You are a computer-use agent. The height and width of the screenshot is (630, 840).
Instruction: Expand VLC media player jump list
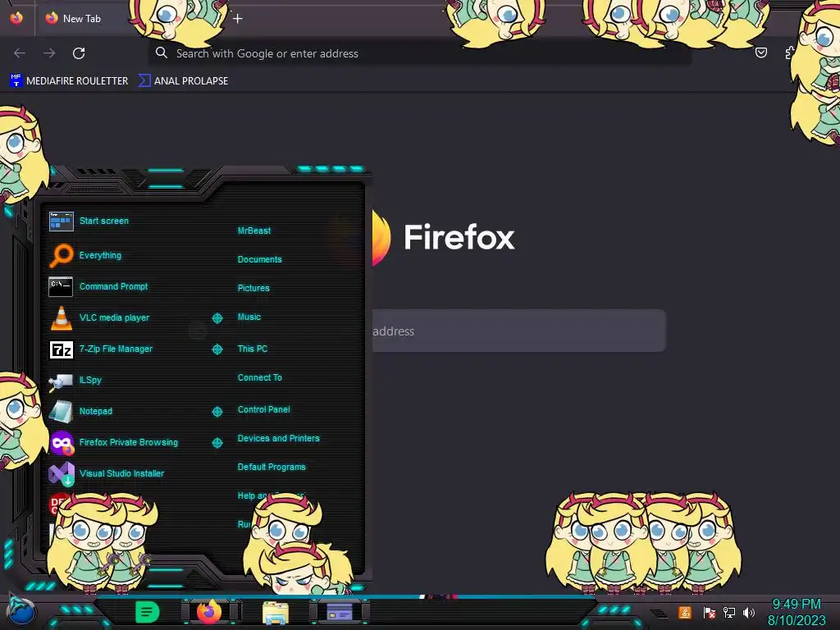pos(217,318)
